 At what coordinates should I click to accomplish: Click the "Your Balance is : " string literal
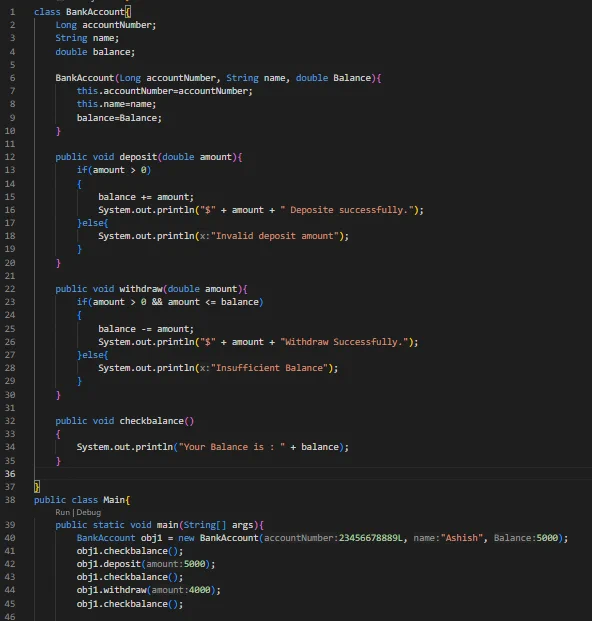[x=232, y=447]
